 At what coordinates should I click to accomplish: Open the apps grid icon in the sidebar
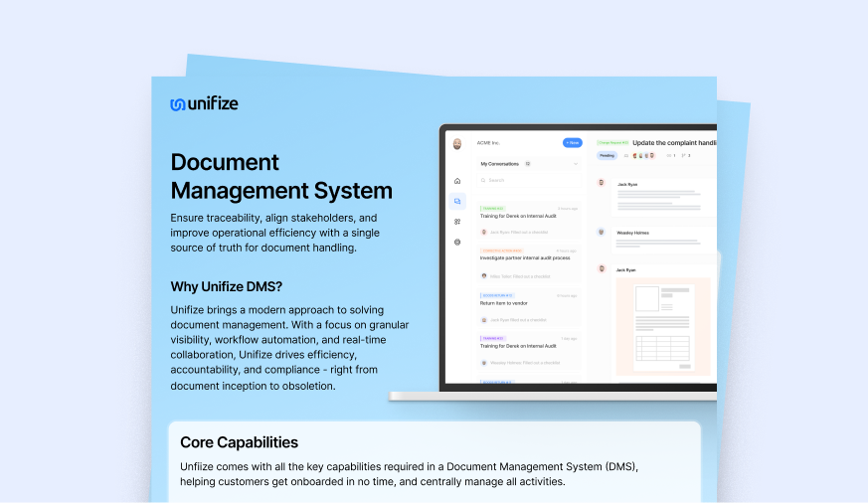(457, 222)
